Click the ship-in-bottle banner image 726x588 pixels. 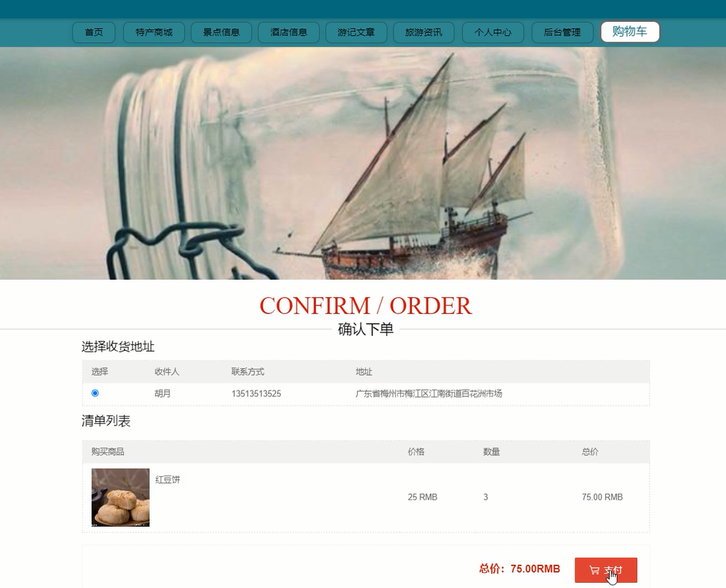tap(363, 163)
